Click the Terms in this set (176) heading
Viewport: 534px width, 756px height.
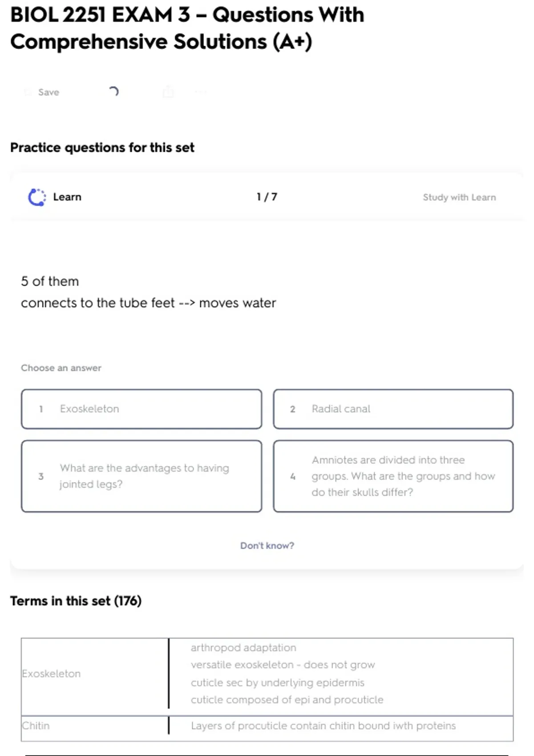76,601
